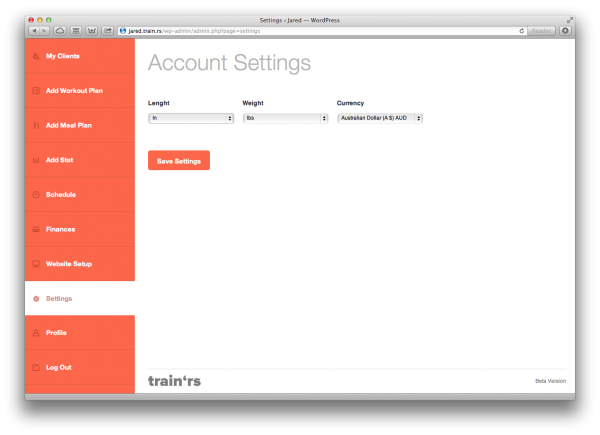Open the bookmarks toolbar icon
600x435 pixels.
tap(76, 31)
